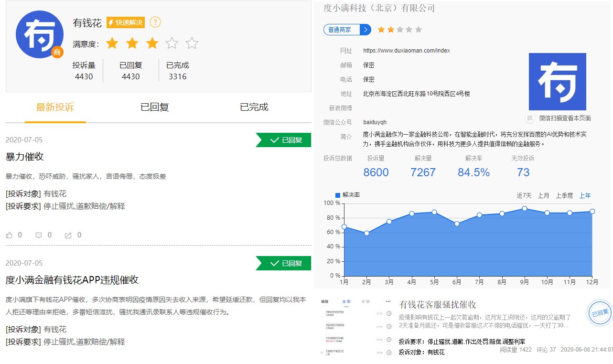Click the 普通商家 label button

pyautogui.click(x=342, y=30)
